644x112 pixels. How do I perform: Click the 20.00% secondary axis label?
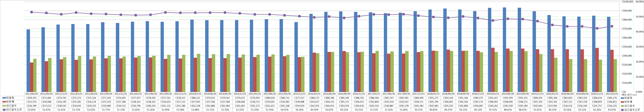pyautogui.click(x=639, y=62)
